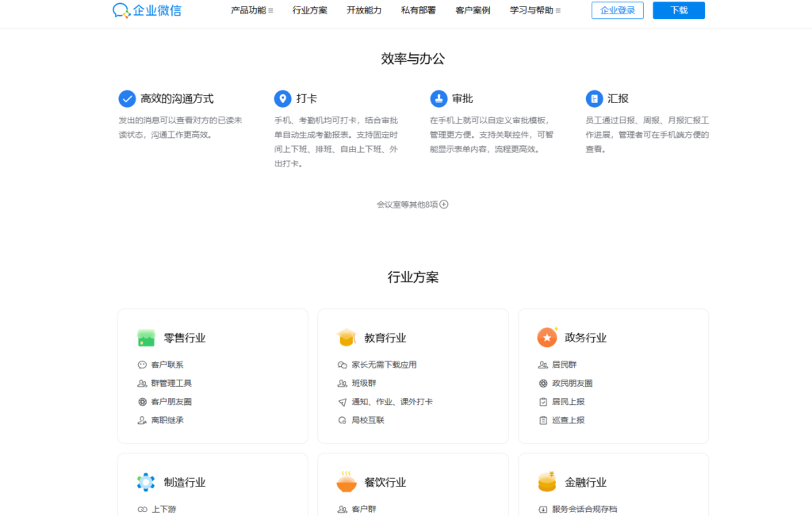Image resolution: width=812 pixels, height=516 pixels.
Task: Click the 制造行业 gear icon
Action: 146,481
